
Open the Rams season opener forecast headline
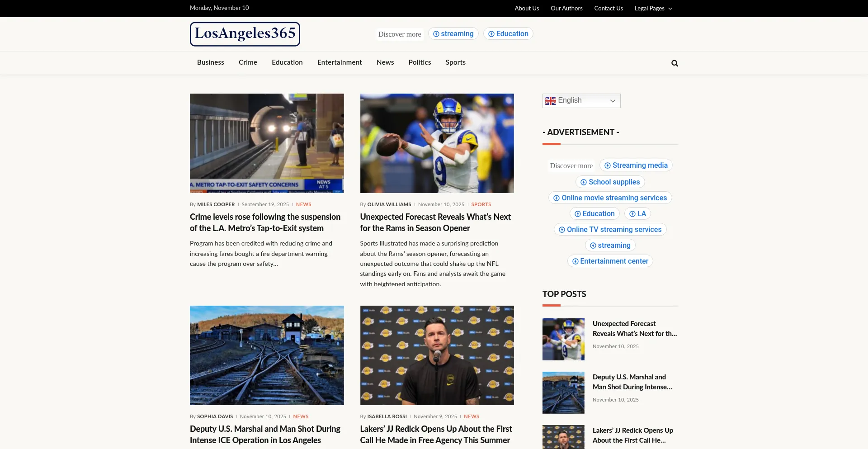coord(435,222)
